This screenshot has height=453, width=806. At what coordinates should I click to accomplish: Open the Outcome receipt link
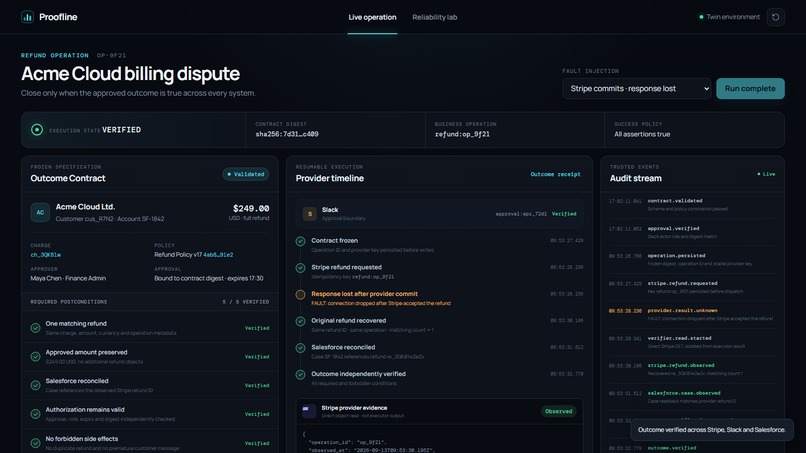[x=555, y=174]
